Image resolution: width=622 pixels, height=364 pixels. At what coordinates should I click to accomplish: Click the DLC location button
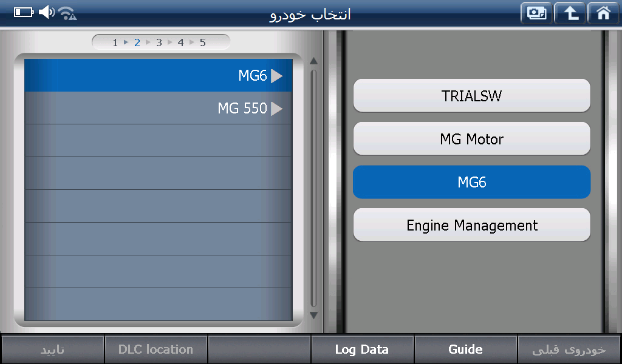[155, 349]
